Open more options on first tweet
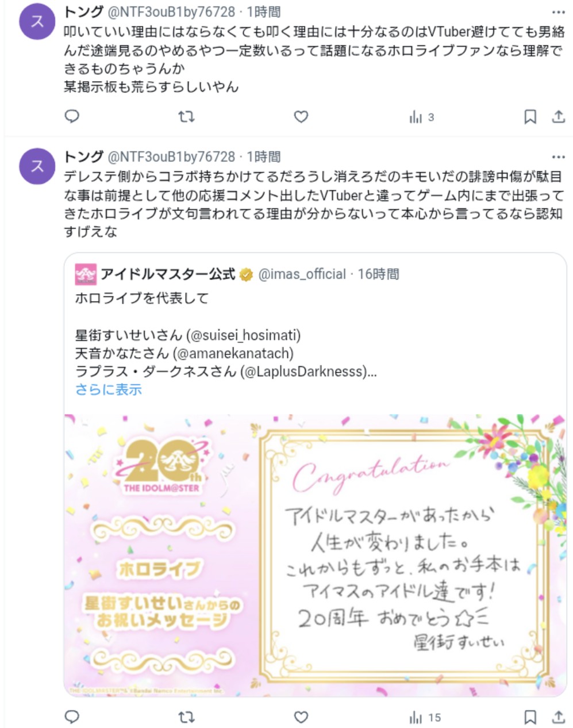The height and width of the screenshot is (728, 573). pos(558,12)
